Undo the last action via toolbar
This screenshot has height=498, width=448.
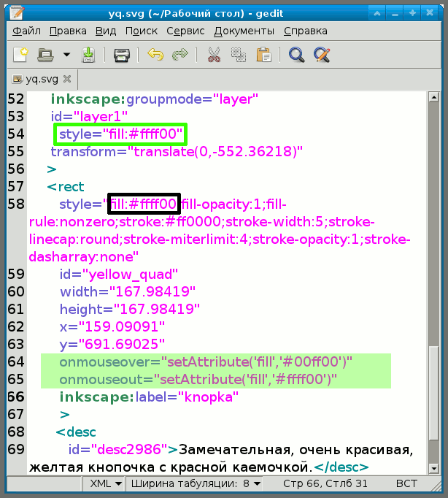pyautogui.click(x=155, y=54)
